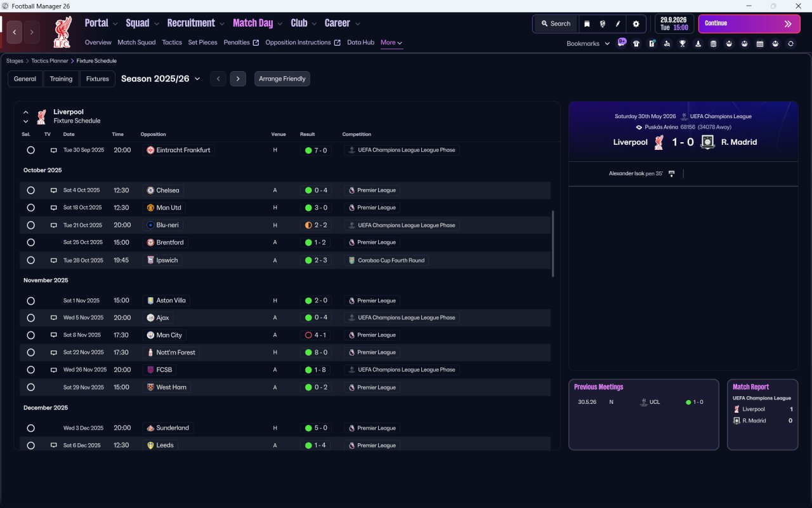Image resolution: width=812 pixels, height=508 pixels.
Task: Click the Arrange Friendly button
Action: (282, 79)
